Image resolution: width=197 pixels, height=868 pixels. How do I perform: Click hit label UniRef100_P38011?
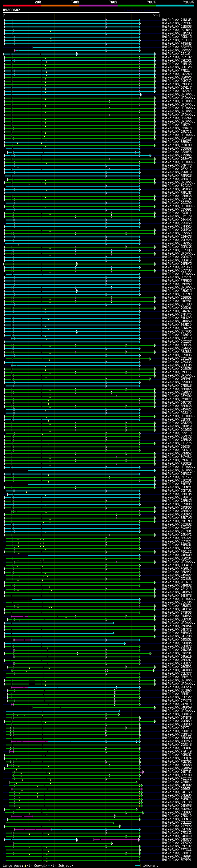tap(176, 853)
